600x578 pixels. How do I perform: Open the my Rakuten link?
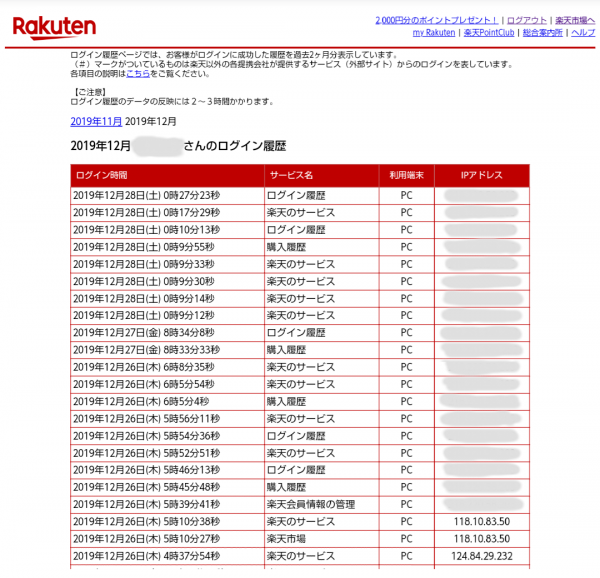click(x=434, y=33)
